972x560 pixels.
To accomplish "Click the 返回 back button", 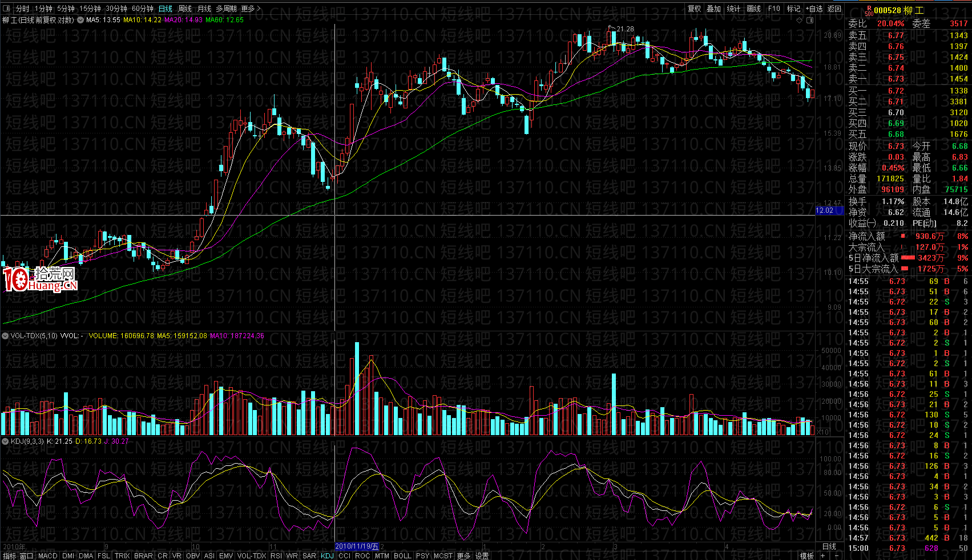I will (834, 9).
